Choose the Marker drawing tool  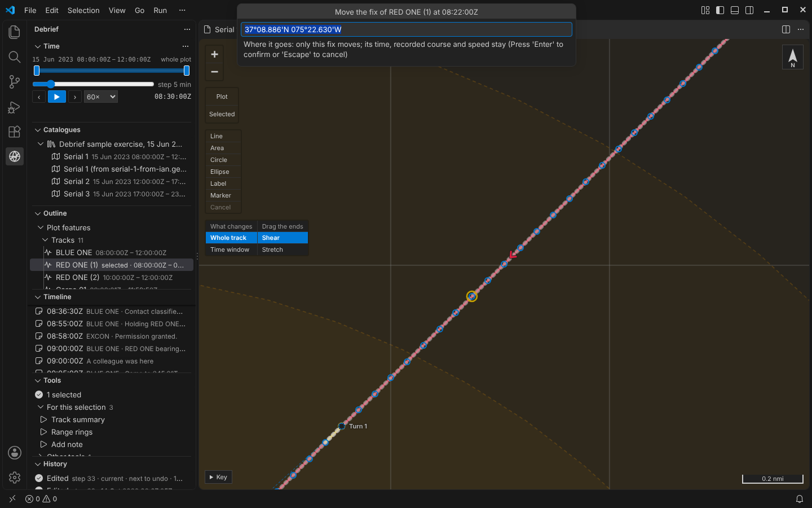223,195
